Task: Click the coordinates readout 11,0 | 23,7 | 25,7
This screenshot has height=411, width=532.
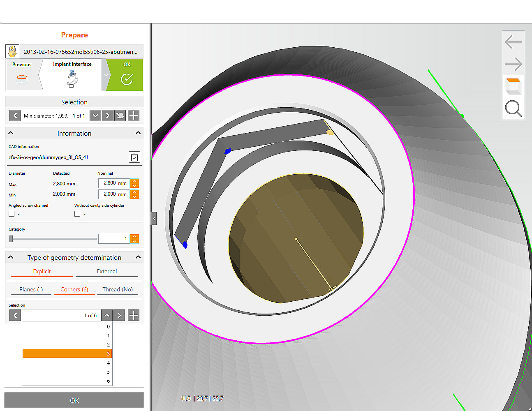Action: [202, 398]
